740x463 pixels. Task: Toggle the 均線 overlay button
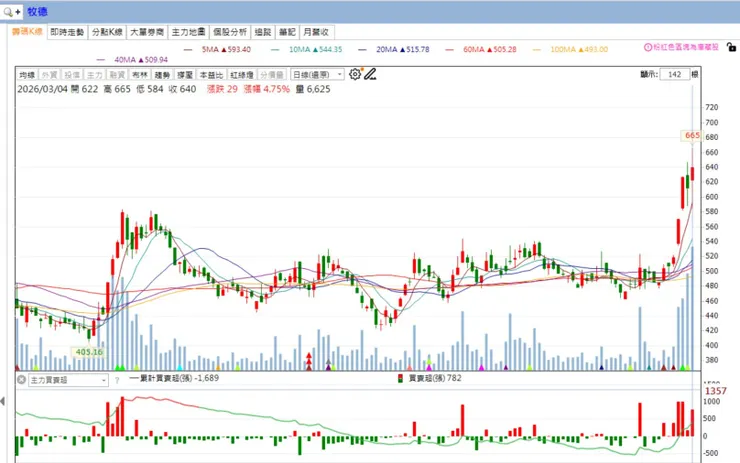coord(27,75)
